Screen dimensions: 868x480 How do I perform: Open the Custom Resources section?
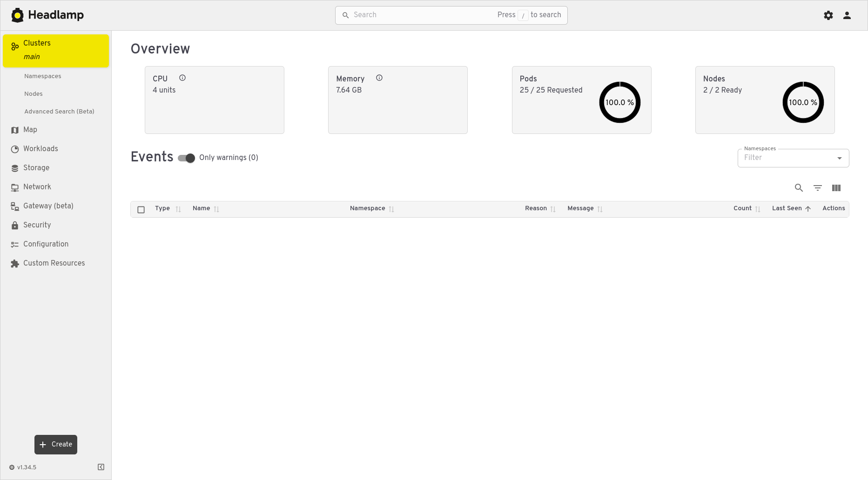[x=54, y=263]
